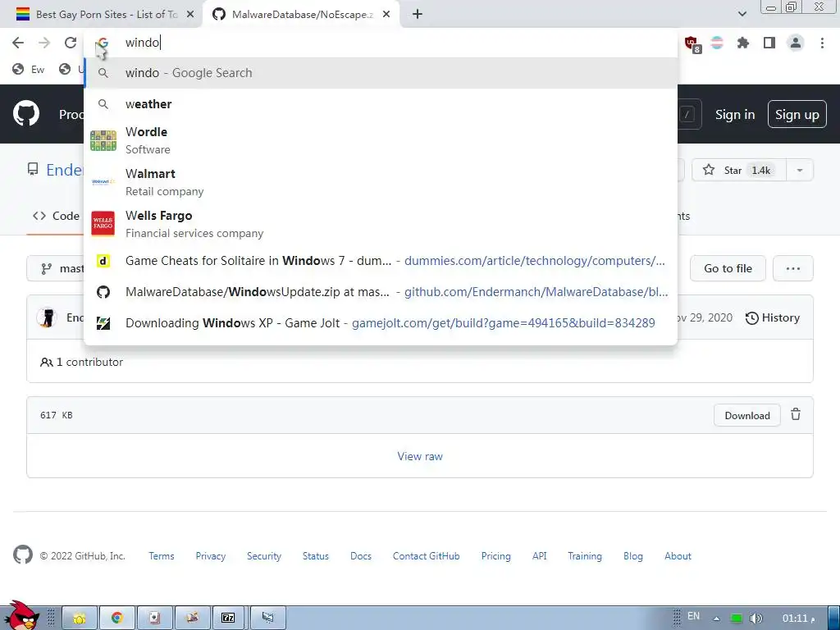This screenshot has height=630, width=840.
Task: Click the Sign up button
Action: pos(797,115)
